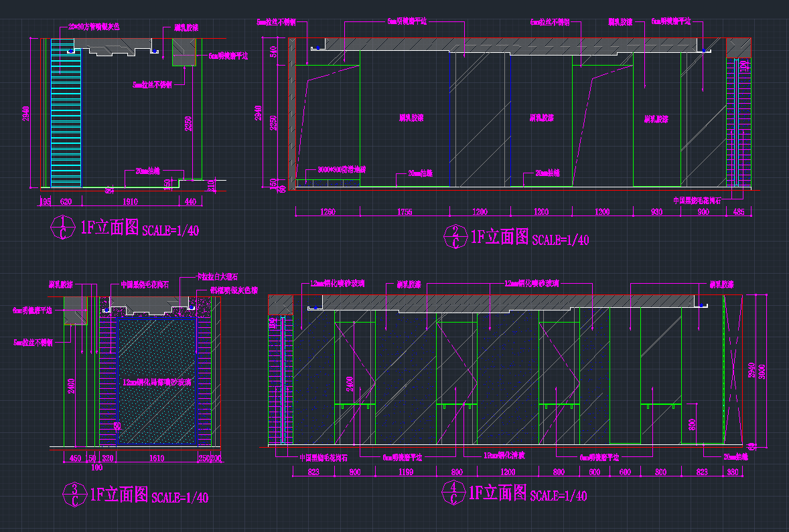Image resolution: width=789 pixels, height=532 pixels.
Task: Select the 930 dimension text
Action: point(656,212)
